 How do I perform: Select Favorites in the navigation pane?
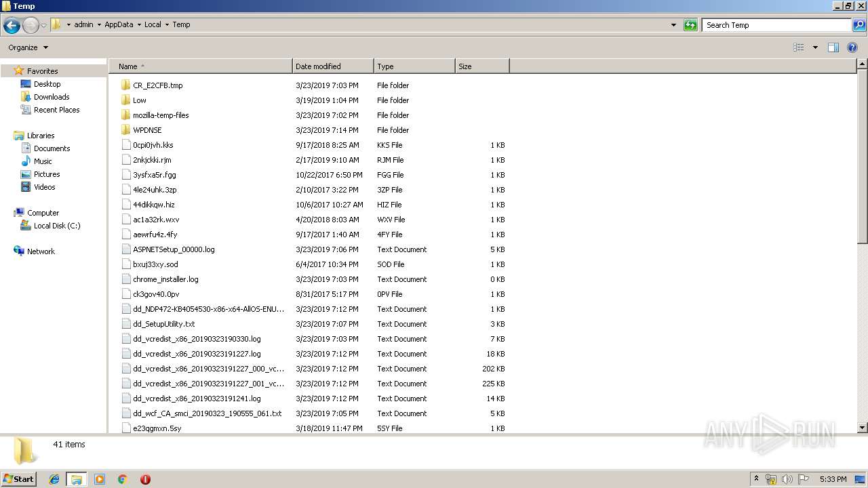(x=42, y=71)
